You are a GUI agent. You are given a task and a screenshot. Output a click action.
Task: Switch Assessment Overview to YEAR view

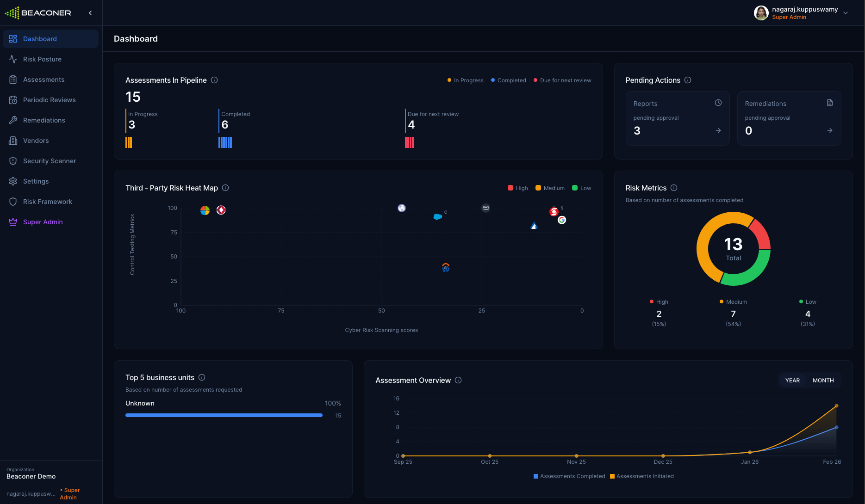click(792, 380)
